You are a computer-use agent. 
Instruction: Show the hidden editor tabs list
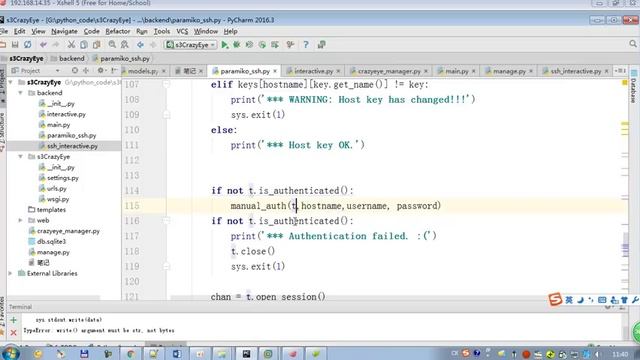pos(620,71)
